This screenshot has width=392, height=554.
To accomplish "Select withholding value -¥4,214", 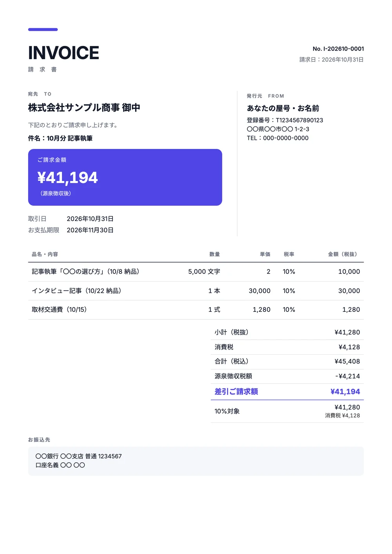I will click(x=348, y=376).
